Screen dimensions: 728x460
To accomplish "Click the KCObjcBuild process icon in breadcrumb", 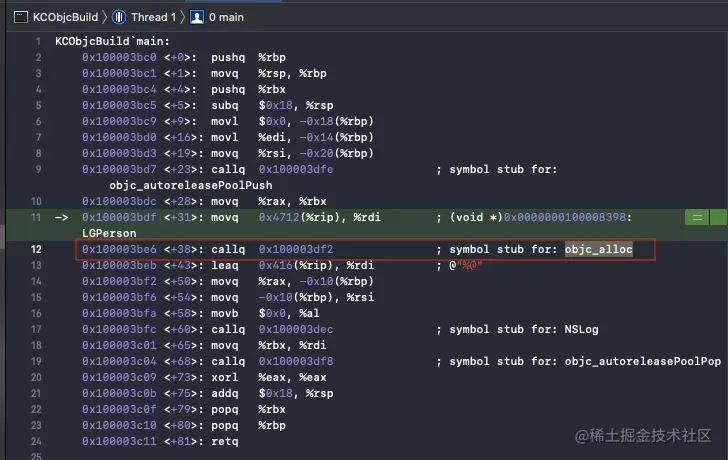I will [20, 17].
